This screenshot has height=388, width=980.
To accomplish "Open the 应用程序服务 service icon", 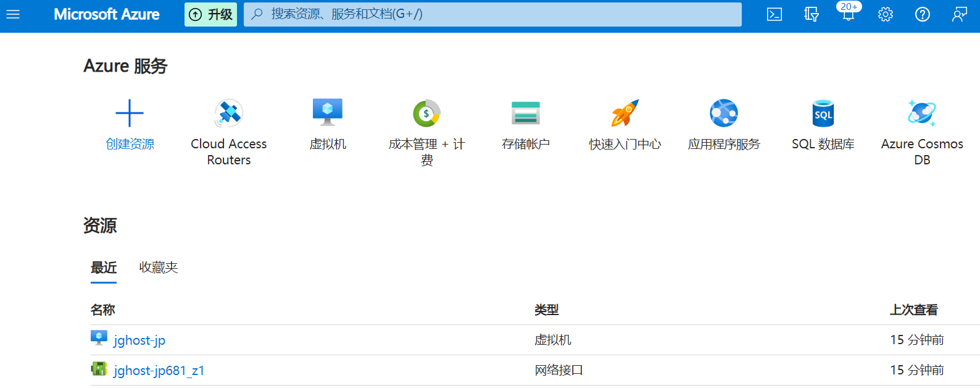I will (x=724, y=113).
